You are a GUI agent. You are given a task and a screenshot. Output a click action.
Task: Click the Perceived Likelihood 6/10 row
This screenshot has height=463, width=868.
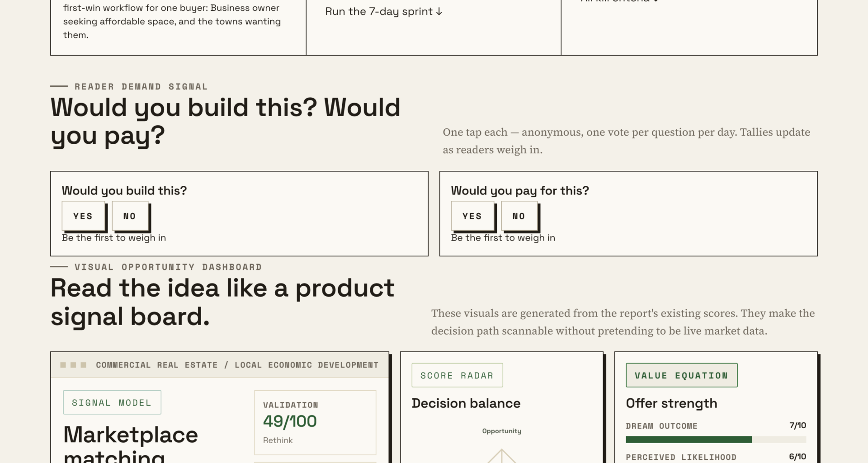716,457
